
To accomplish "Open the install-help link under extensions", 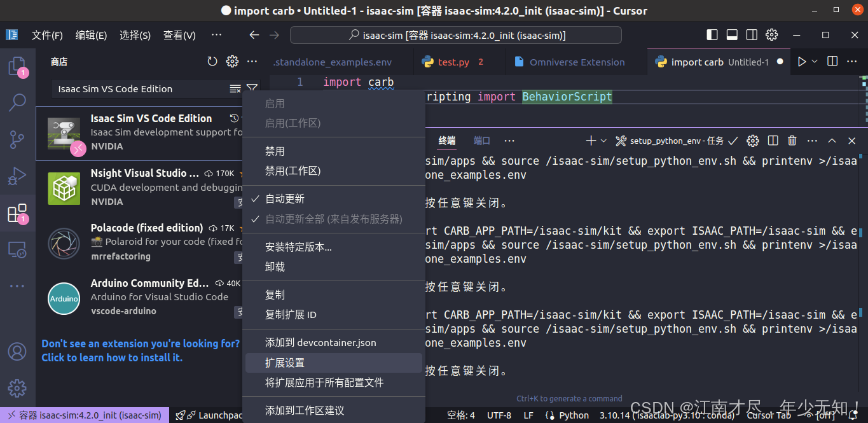I will coord(141,350).
